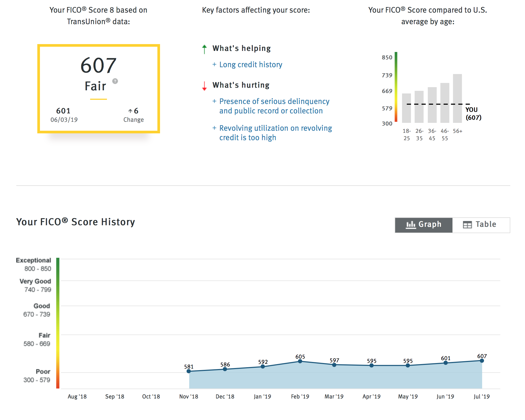Select the Nov '18 data point 581
Viewport: 525px width, 420px height.
point(189,371)
